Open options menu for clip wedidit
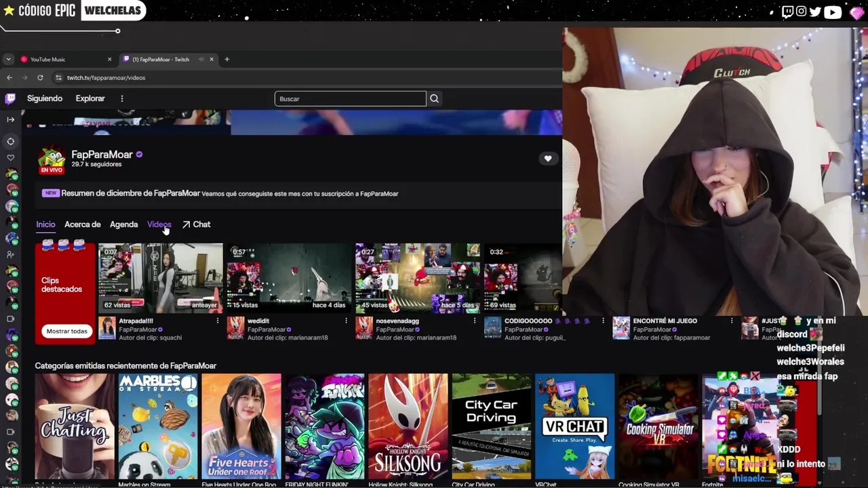This screenshot has height=488, width=868. [346, 321]
